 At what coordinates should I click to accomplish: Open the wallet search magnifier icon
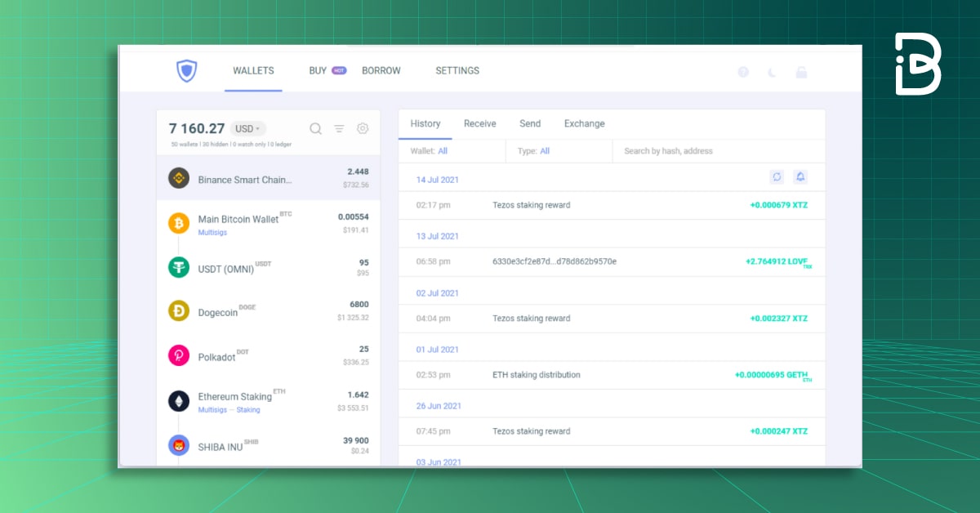tap(315, 128)
